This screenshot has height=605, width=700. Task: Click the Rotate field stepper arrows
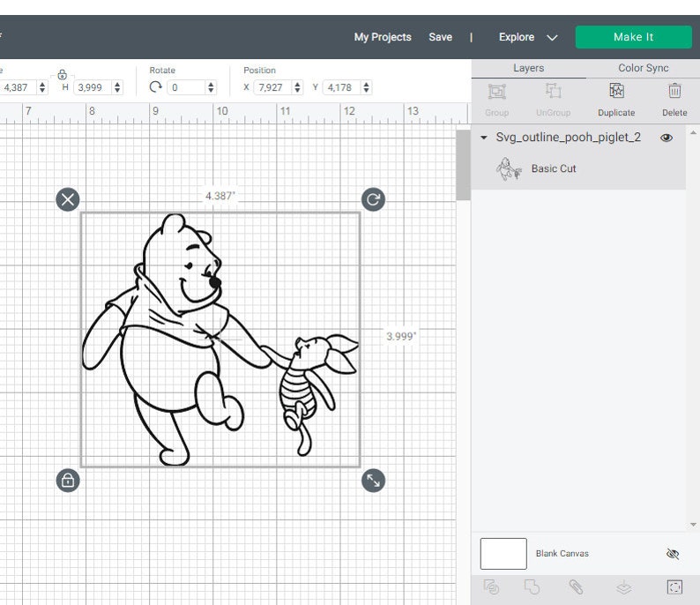(211, 87)
